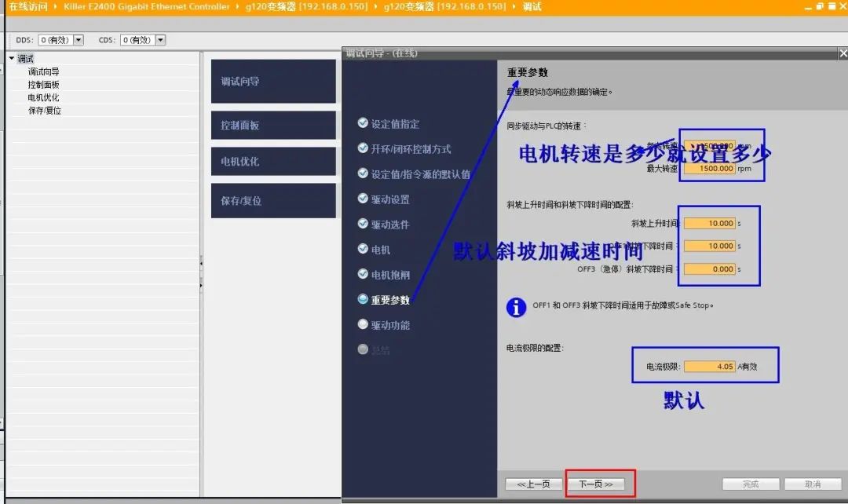This screenshot has width=848, height=504.
Task: Click the 最大转速 1500.000 field
Action: click(x=710, y=168)
